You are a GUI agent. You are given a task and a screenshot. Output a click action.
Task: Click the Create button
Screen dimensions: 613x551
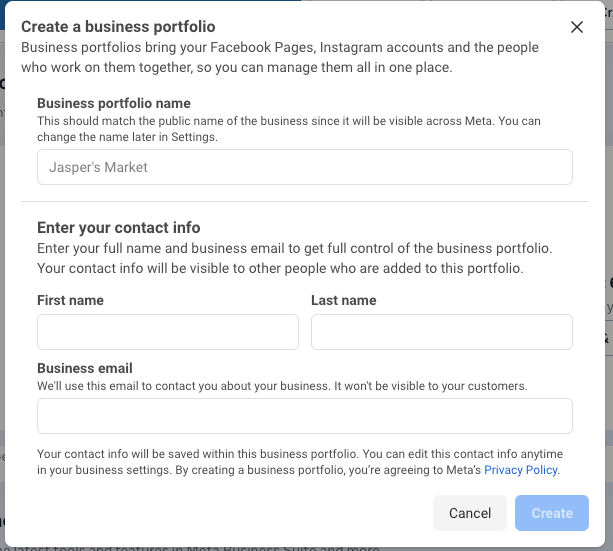(552, 513)
